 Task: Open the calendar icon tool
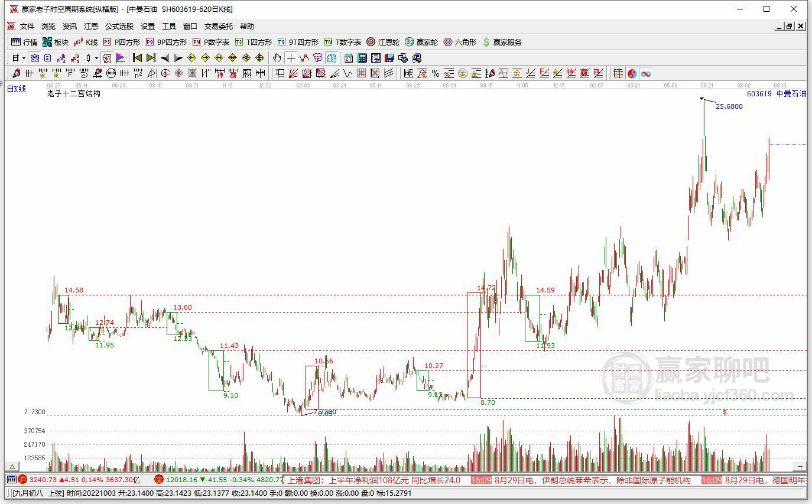click(x=349, y=58)
